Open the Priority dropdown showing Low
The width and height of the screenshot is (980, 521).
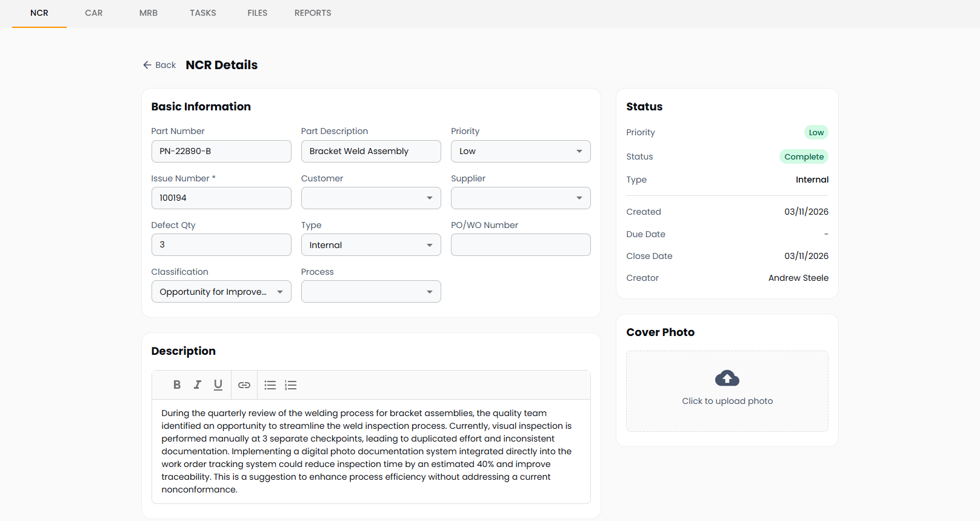(520, 151)
